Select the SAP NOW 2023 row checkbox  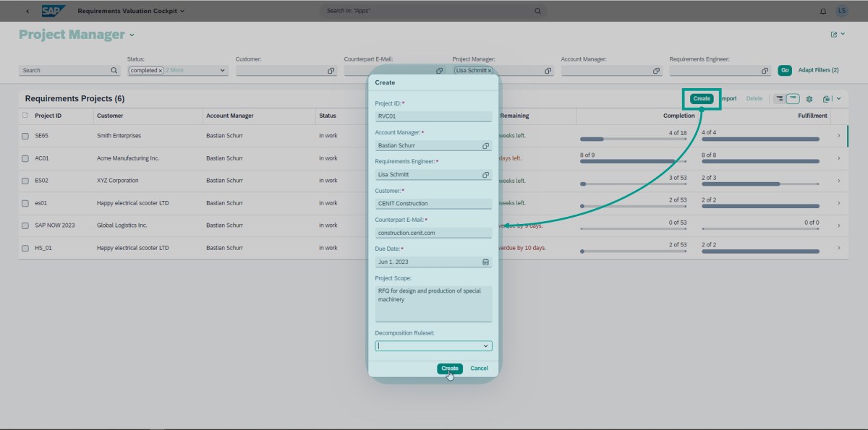[x=25, y=225]
